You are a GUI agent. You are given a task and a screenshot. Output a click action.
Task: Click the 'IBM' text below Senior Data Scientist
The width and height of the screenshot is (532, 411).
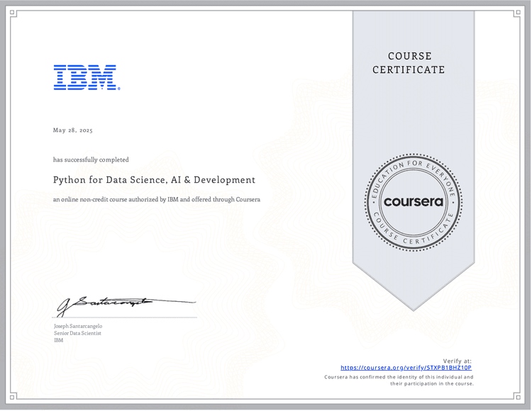(x=58, y=340)
